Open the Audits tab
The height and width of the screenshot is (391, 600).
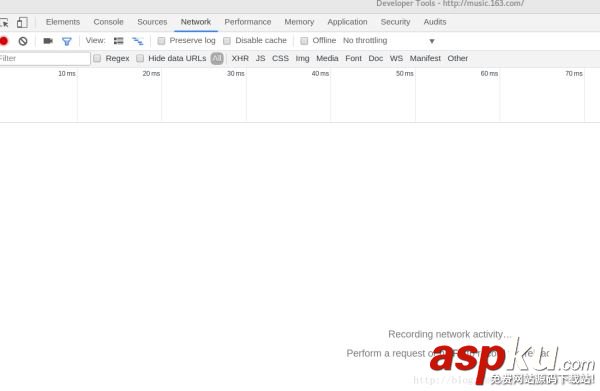(435, 22)
